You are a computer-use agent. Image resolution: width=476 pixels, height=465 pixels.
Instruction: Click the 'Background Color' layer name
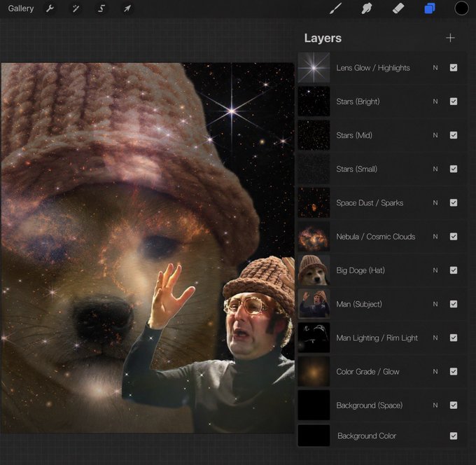(367, 436)
